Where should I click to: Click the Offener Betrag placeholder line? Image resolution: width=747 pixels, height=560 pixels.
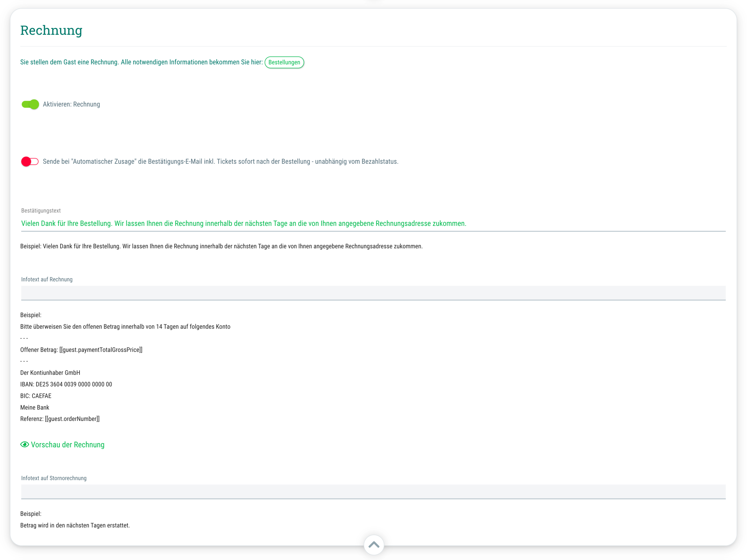coord(81,350)
